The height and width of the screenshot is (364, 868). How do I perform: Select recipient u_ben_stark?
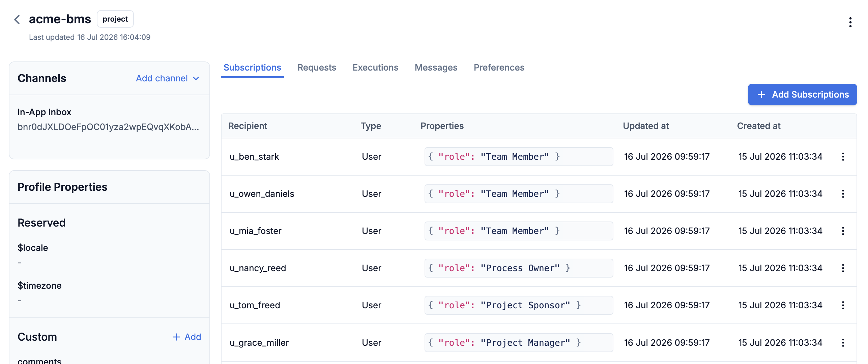(x=254, y=157)
